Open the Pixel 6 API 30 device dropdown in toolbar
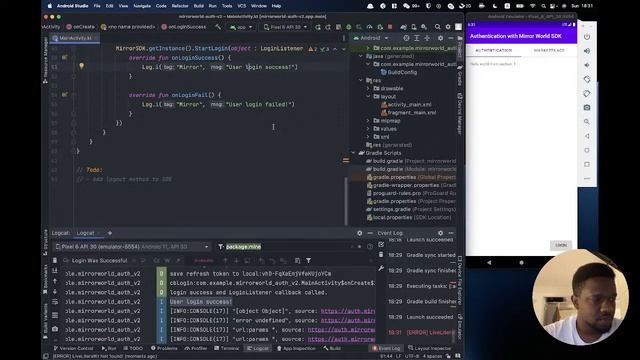 [x=285, y=27]
